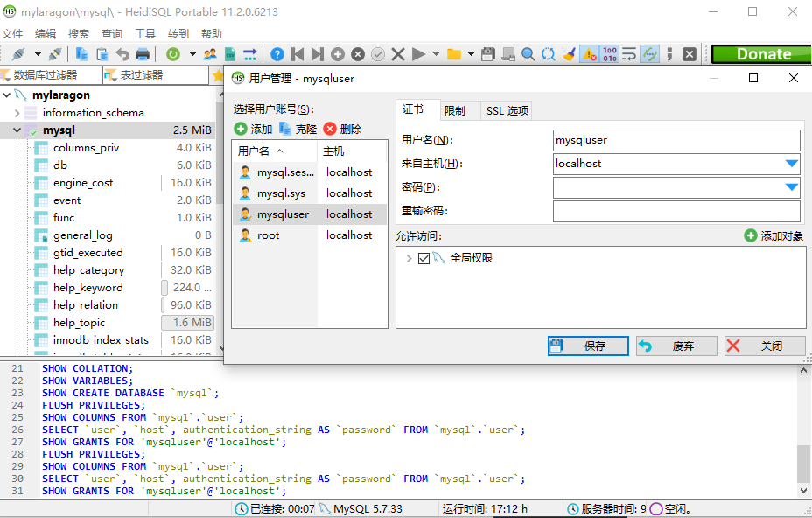This screenshot has width=812, height=518.
Task: Collapse the mysql database node
Action: (17, 130)
